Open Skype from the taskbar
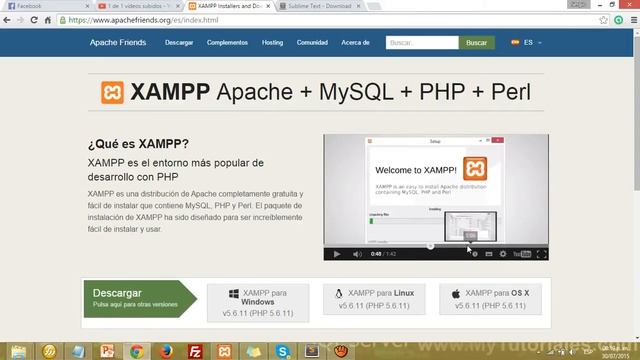Screen dimensions: 640x360 [x=282, y=351]
